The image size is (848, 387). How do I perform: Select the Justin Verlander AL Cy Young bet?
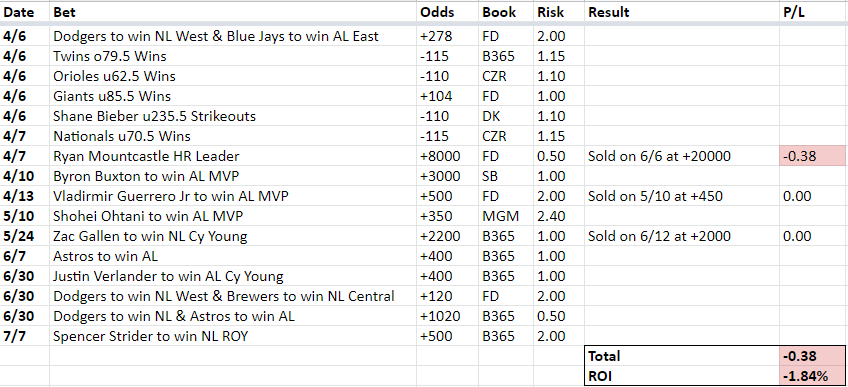pos(233,276)
